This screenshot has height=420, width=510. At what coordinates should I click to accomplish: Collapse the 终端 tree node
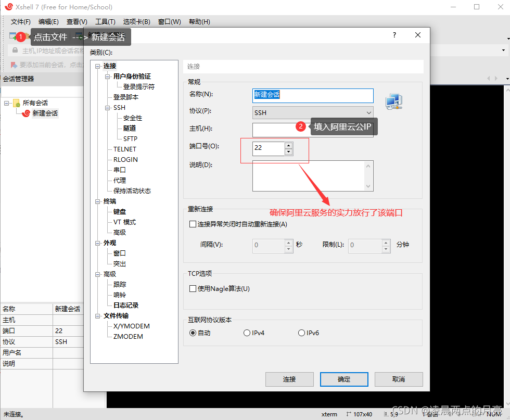click(x=97, y=201)
